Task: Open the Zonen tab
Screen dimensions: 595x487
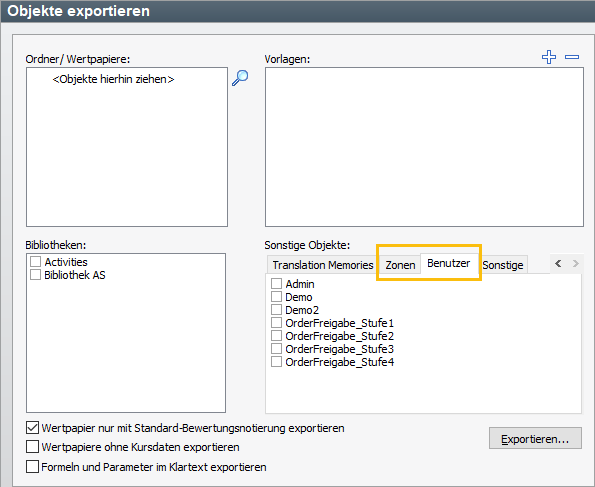Action: [x=400, y=265]
